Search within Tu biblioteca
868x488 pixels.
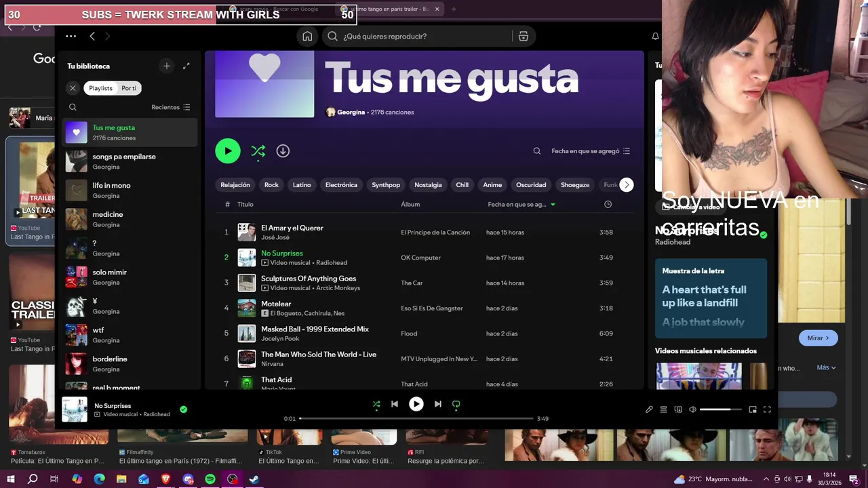point(73,107)
